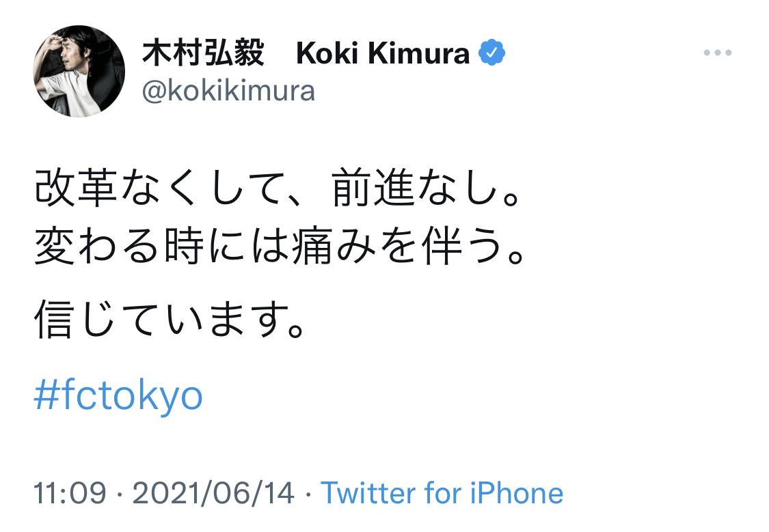Image resolution: width=769 pixels, height=532 pixels.
Task: Click the kanji 木村 in display name
Action: point(172,54)
